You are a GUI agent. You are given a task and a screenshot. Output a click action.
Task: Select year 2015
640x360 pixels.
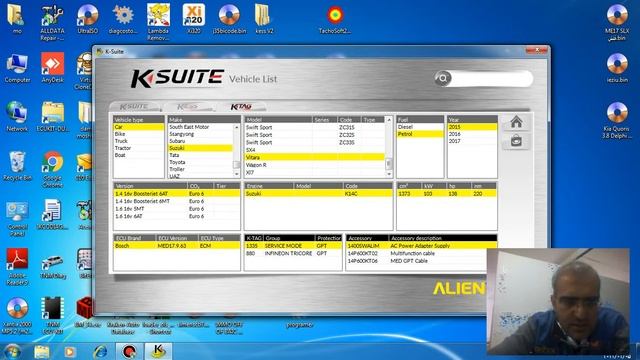click(472, 127)
